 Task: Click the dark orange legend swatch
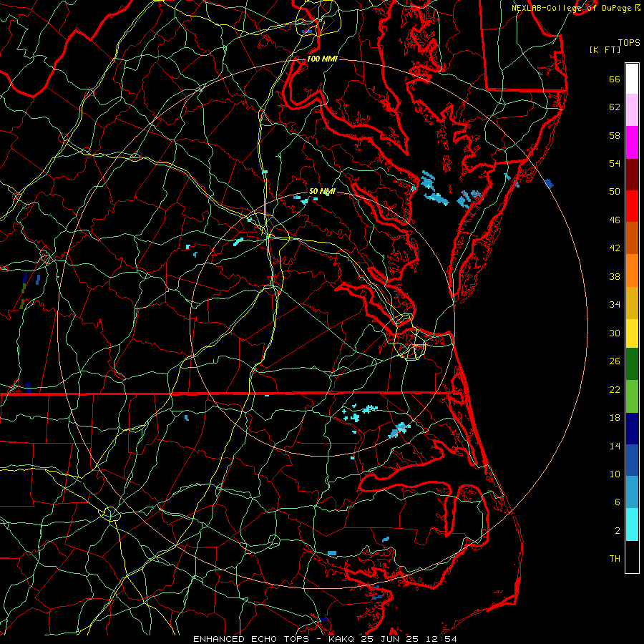coord(632,238)
